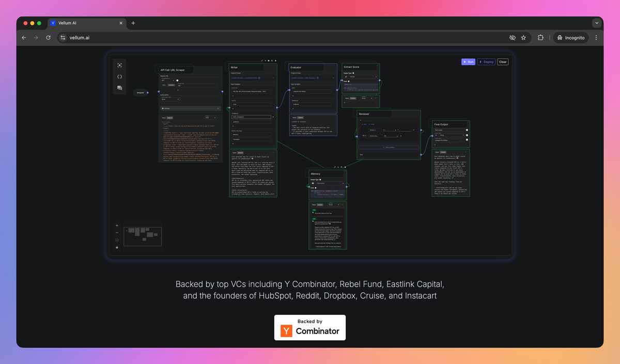This screenshot has height=364, width=620.
Task: Click the Backed by Y Combinator badge
Action: click(310, 327)
